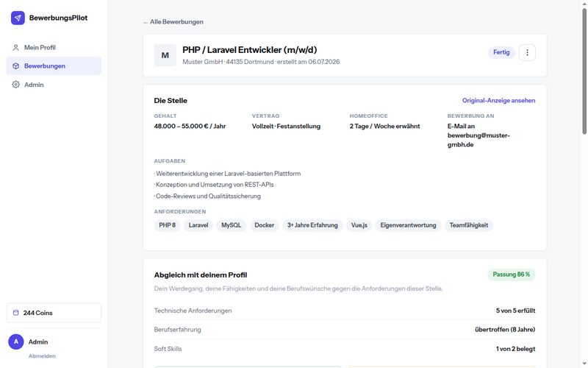Click salary value 48.000 – 55.000 € / Jahr

point(190,126)
